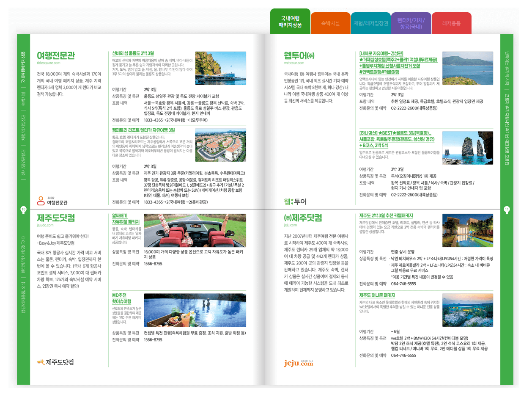Switch to the 체험/레저입장권 tab
The image size is (532, 397).
point(370,23)
